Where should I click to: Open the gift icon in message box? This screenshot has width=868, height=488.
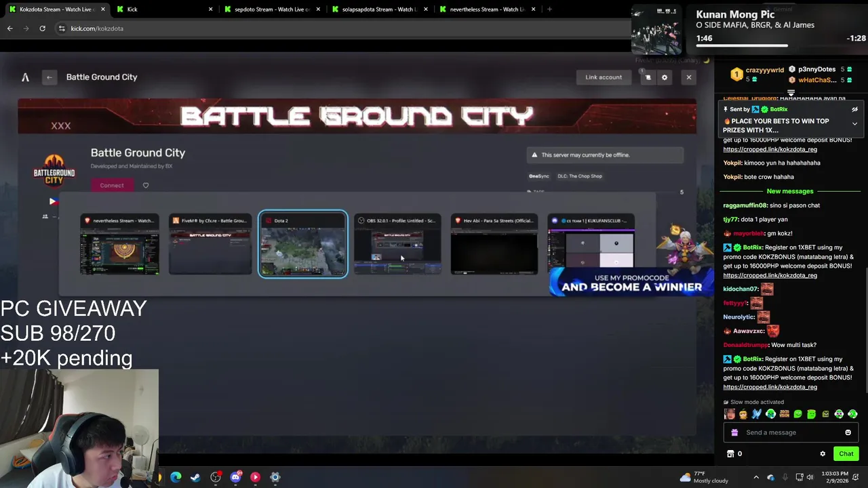pos(734,432)
